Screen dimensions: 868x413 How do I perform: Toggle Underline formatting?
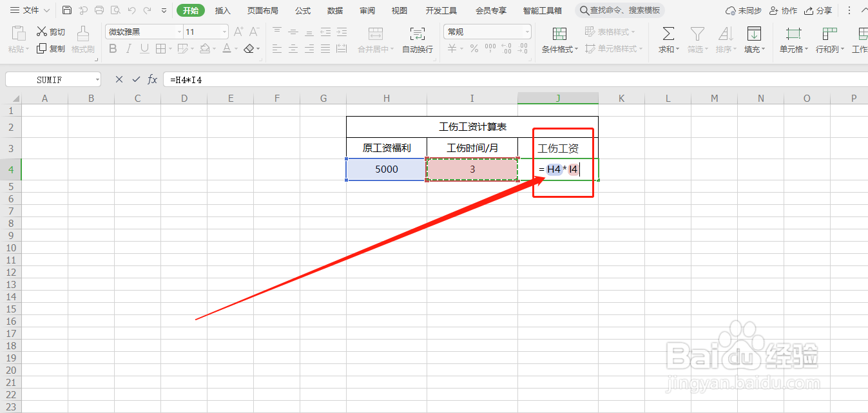pos(144,48)
